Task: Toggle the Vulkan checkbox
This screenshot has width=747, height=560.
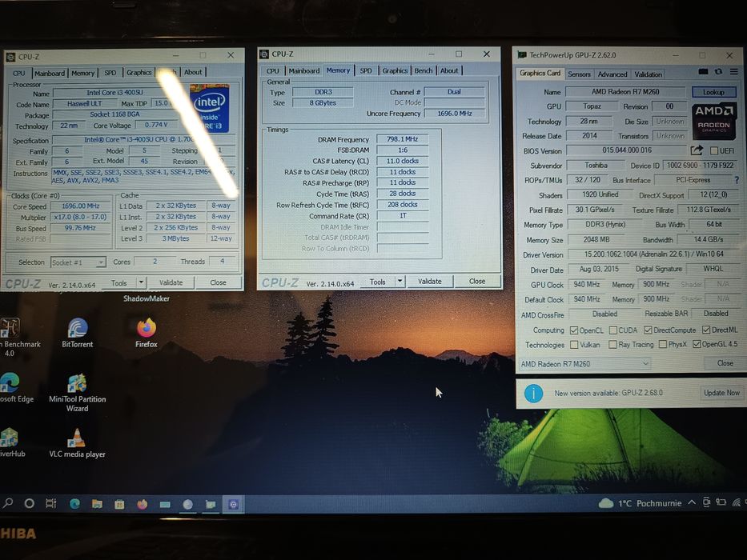Action: coord(574,345)
